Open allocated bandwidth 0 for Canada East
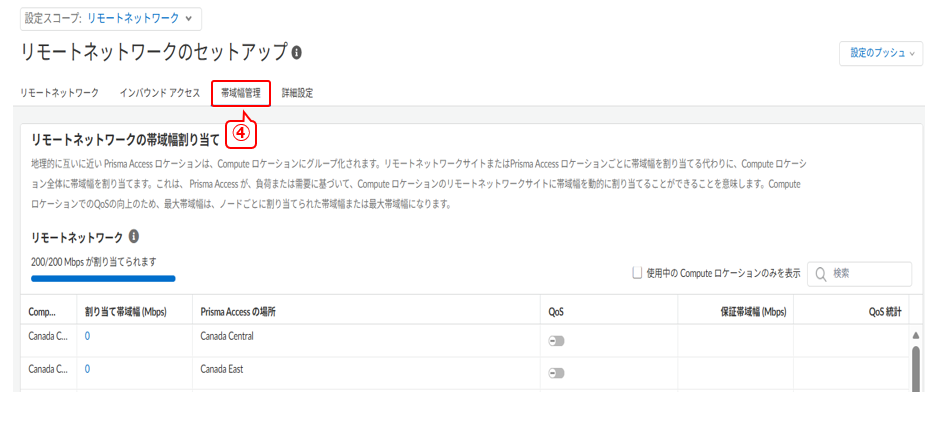This screenshot has height=429, width=942. 87,370
